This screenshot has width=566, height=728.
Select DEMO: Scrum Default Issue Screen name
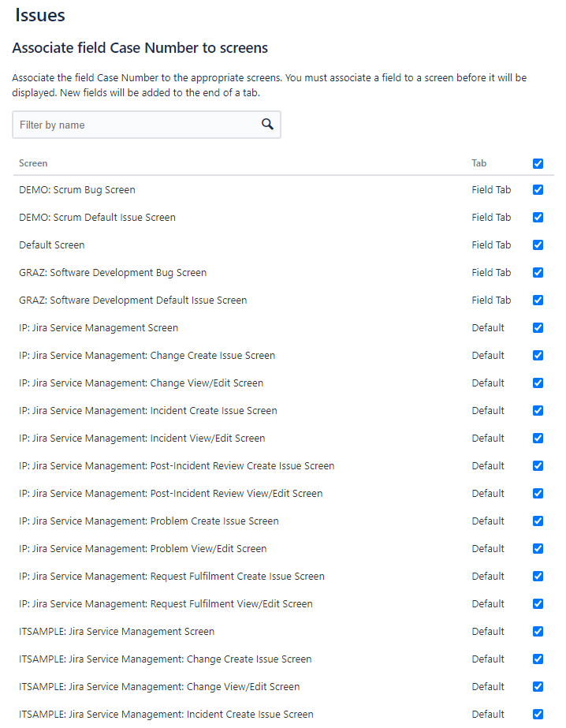pos(97,217)
